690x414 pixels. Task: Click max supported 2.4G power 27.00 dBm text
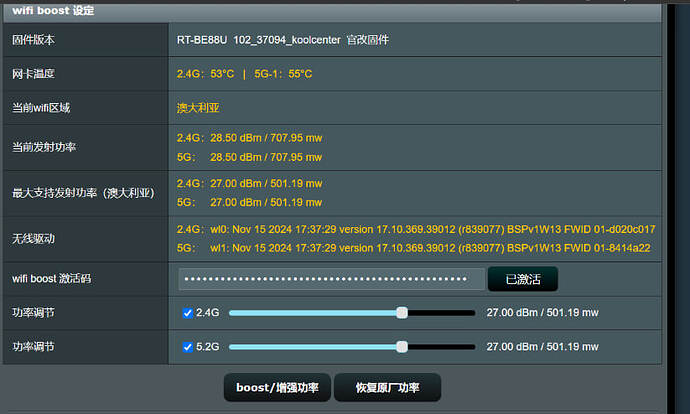pos(266,183)
